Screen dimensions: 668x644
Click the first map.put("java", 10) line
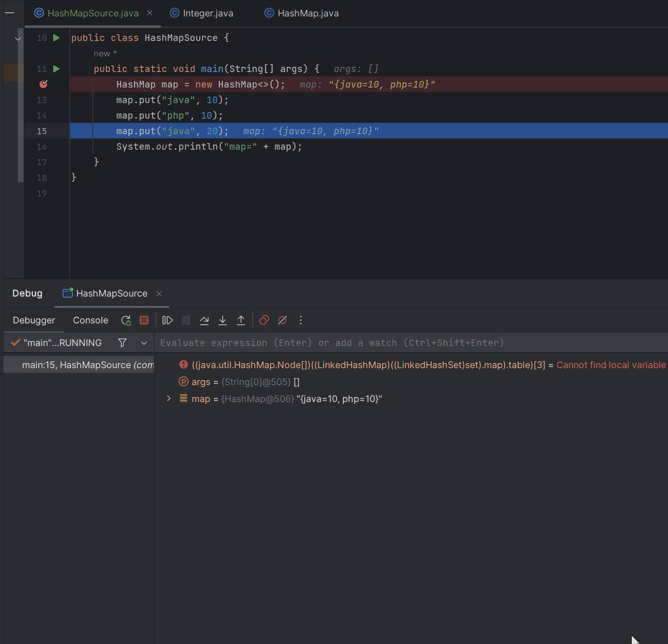tap(172, 100)
